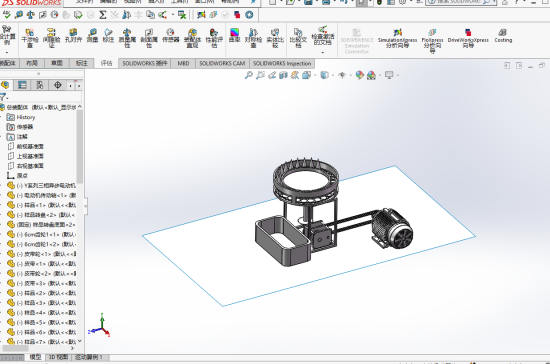
Task: Open the Costing tool
Action: [x=503, y=35]
